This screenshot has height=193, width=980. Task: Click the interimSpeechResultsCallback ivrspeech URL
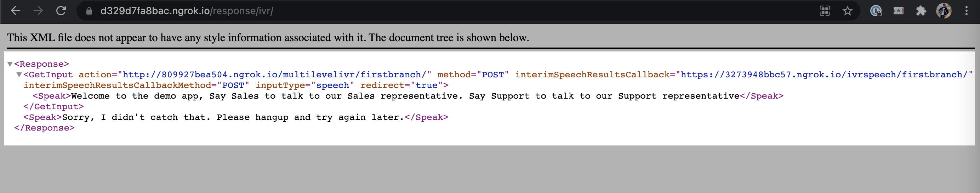[824, 75]
